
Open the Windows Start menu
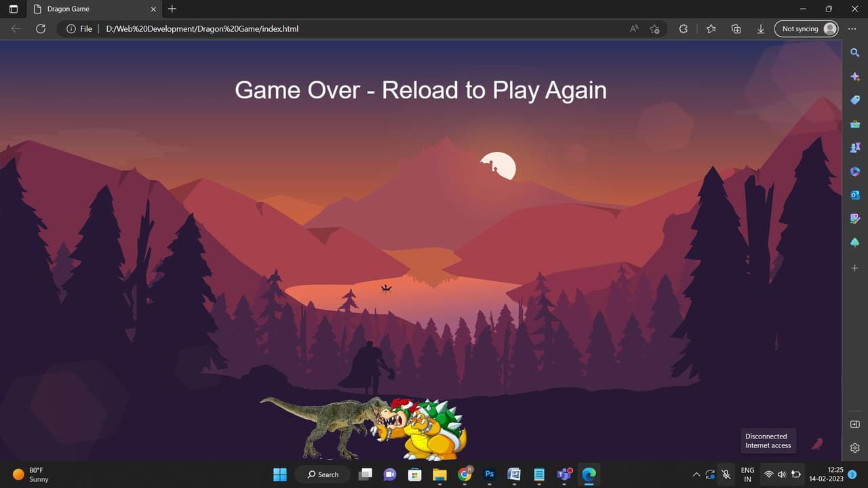click(280, 474)
